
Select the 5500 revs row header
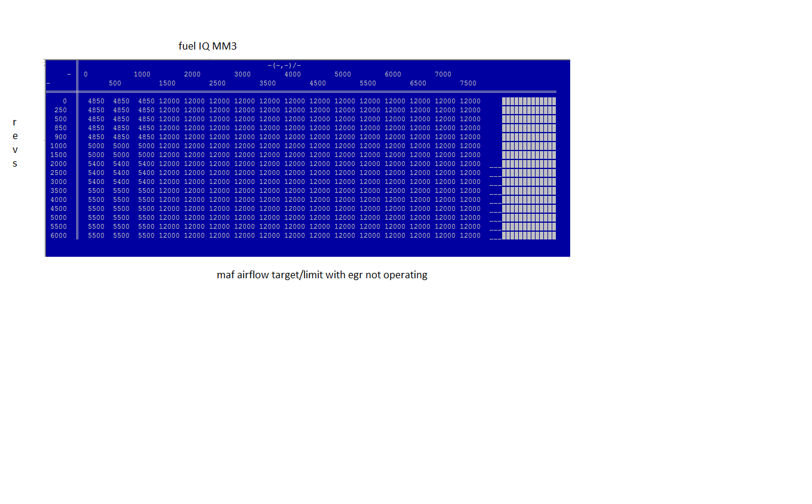click(x=59, y=227)
